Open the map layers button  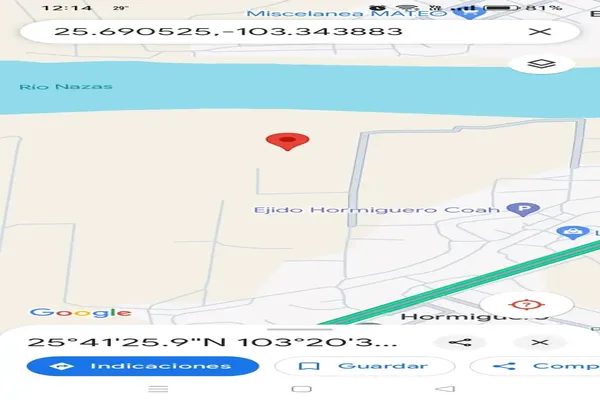541,64
